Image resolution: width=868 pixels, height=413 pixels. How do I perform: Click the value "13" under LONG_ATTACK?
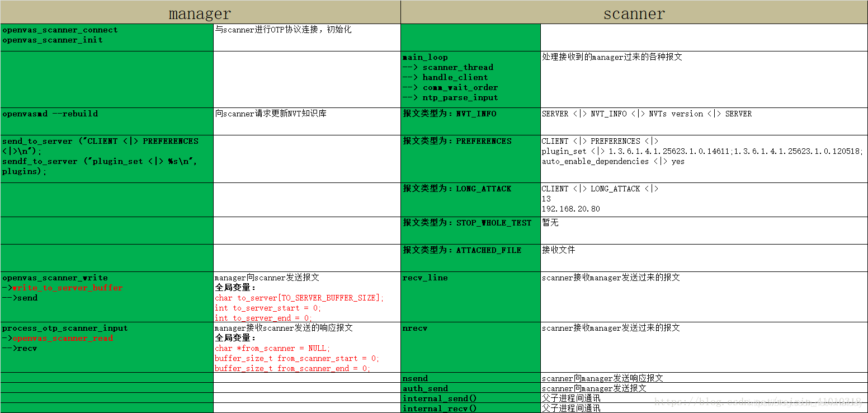(546, 199)
